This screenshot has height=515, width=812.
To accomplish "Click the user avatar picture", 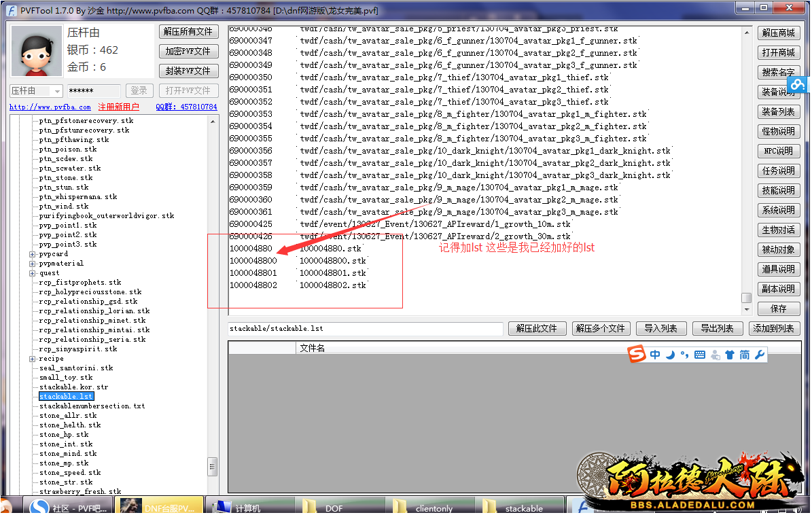I will coord(35,52).
